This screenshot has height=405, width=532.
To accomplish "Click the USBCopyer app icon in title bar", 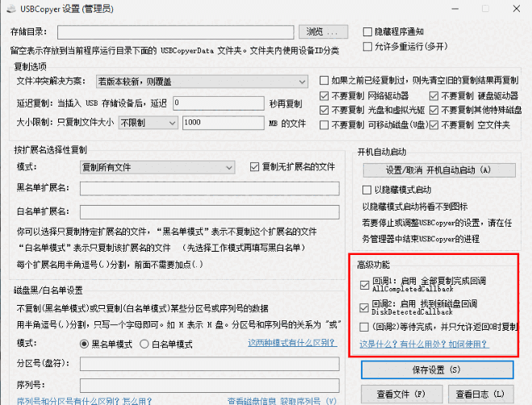I will tap(11, 9).
